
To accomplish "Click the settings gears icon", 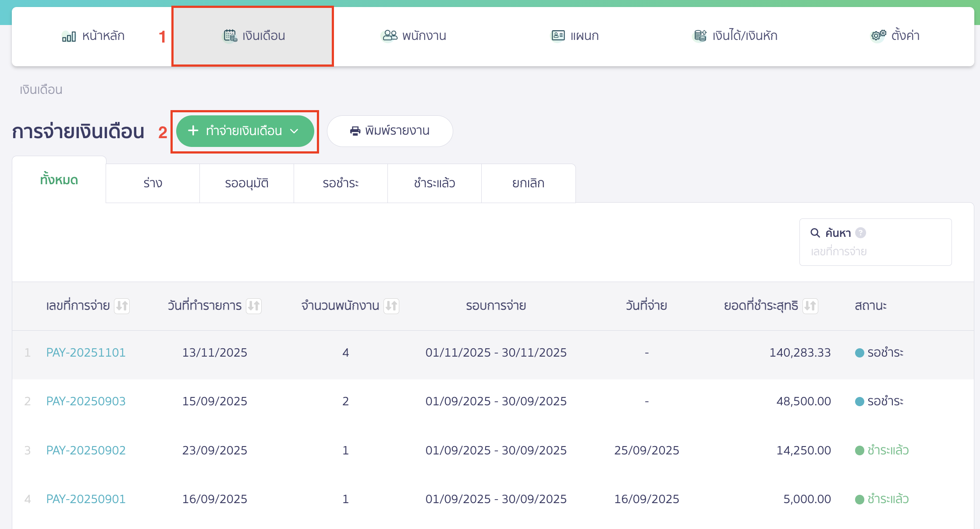I will (878, 36).
